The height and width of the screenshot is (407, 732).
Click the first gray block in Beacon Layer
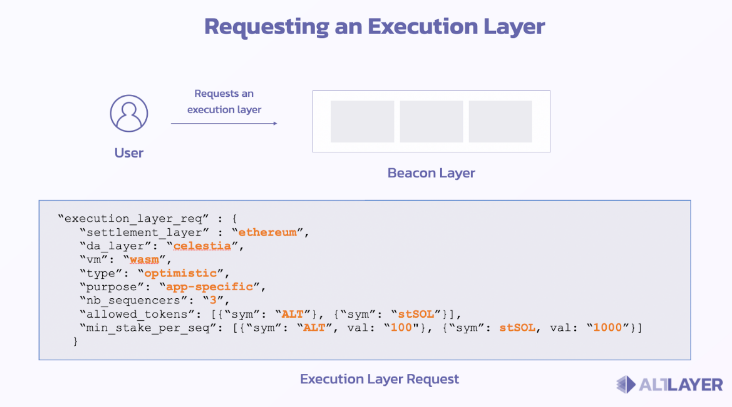(362, 121)
